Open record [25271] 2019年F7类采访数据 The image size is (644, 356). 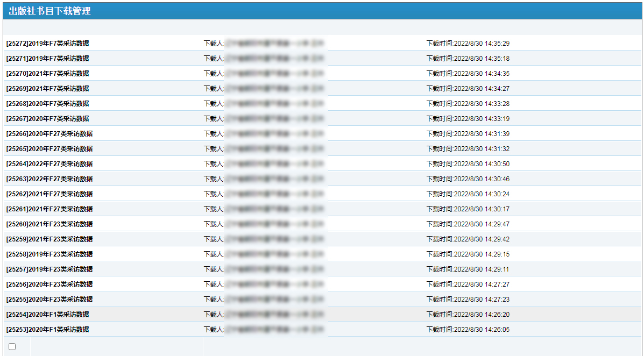click(x=48, y=59)
